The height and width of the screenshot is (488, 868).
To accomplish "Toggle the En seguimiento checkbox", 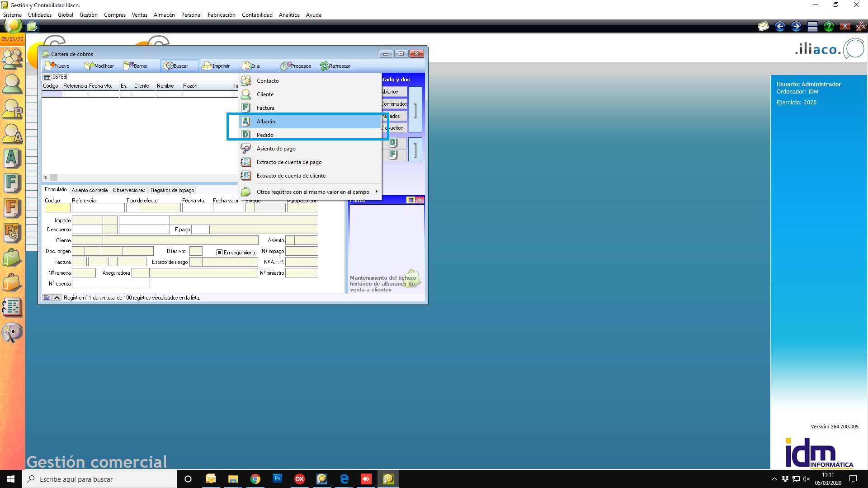I will [219, 253].
